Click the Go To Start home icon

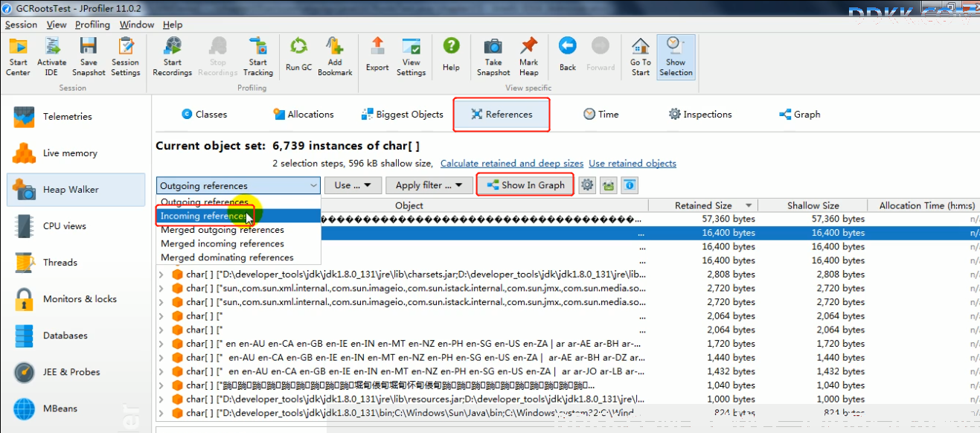641,57
